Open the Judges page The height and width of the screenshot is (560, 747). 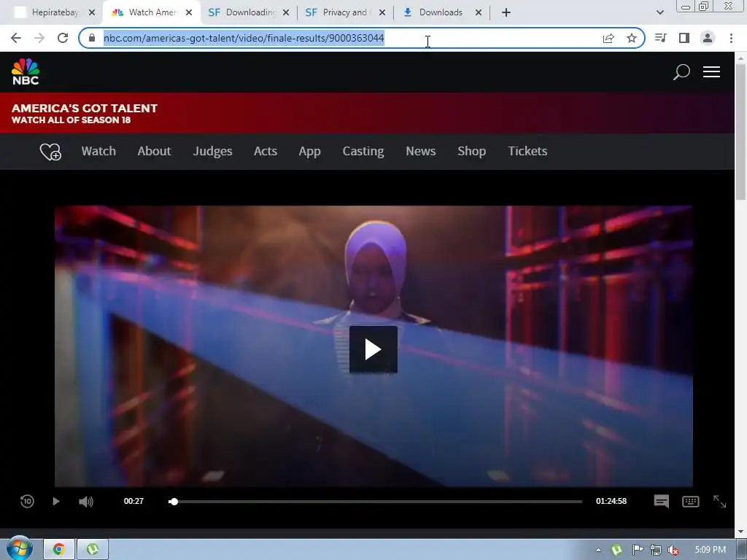[x=212, y=152]
